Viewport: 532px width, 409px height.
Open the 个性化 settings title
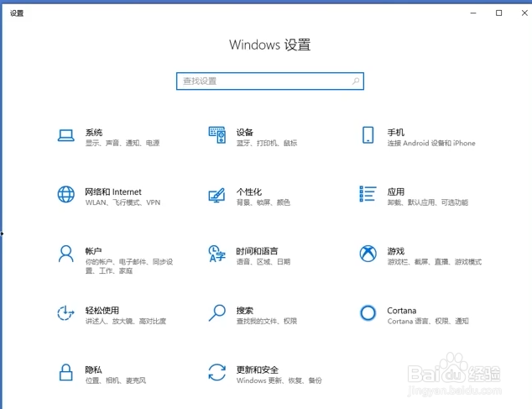249,191
